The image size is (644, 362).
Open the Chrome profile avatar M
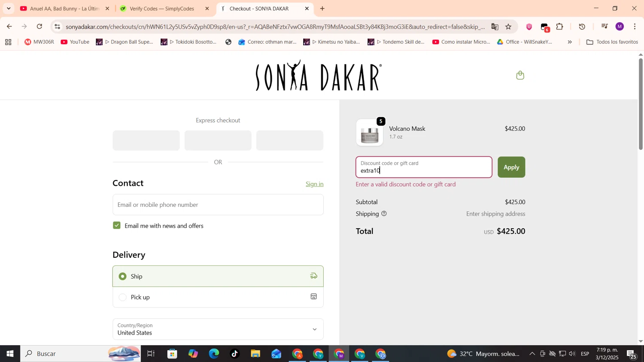[620, 27]
